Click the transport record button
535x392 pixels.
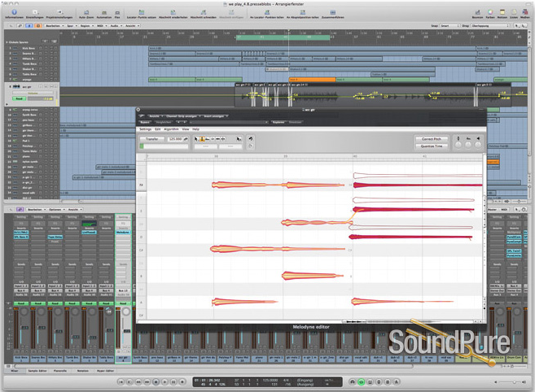pos(182,382)
